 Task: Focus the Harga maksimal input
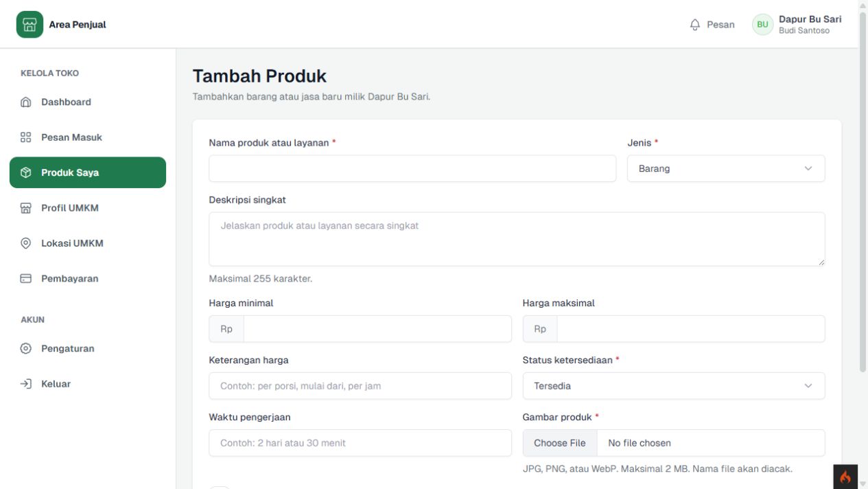(691, 329)
